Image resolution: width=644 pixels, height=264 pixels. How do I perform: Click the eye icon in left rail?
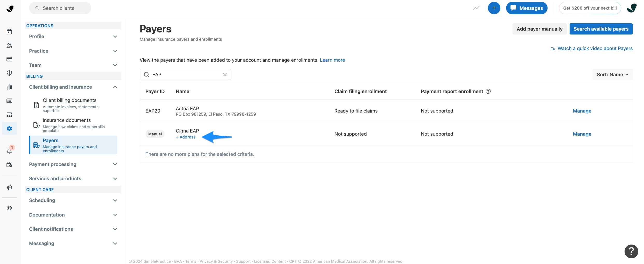(x=9, y=208)
